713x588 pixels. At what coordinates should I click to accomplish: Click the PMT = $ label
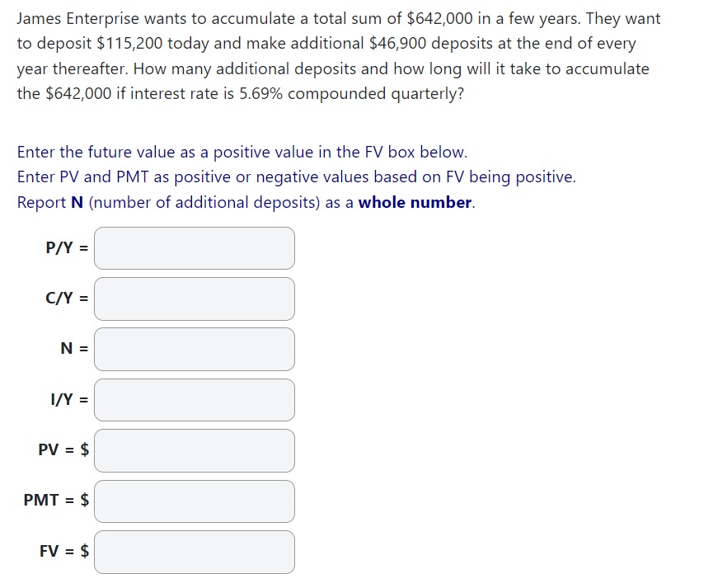(x=55, y=501)
